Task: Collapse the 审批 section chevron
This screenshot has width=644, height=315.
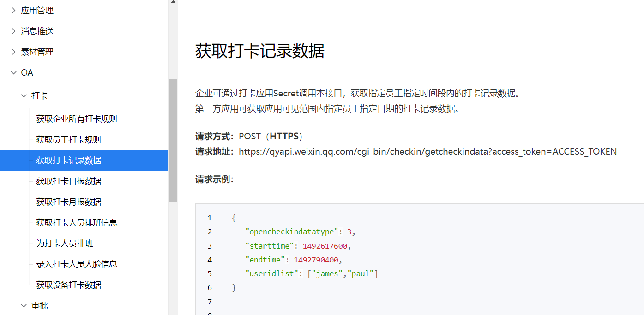Action: [x=24, y=305]
